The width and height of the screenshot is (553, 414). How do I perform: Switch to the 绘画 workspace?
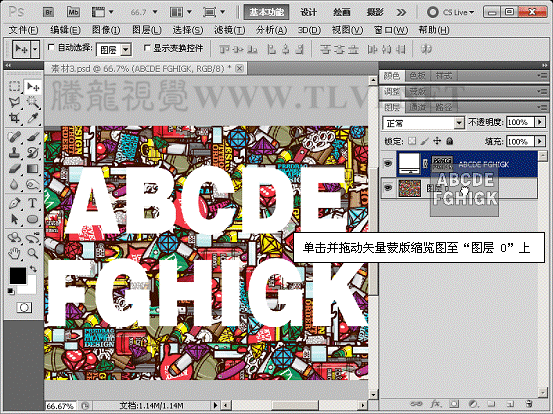(x=342, y=12)
